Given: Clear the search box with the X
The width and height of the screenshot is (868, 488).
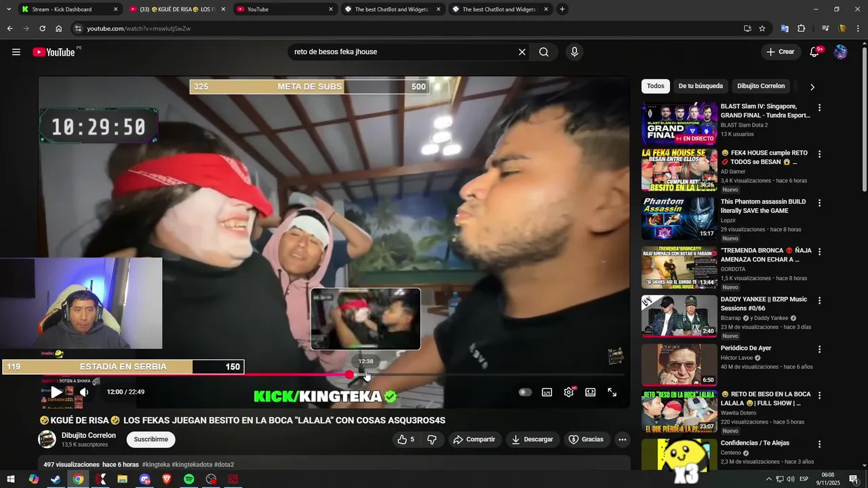Looking at the screenshot, I should tap(522, 52).
